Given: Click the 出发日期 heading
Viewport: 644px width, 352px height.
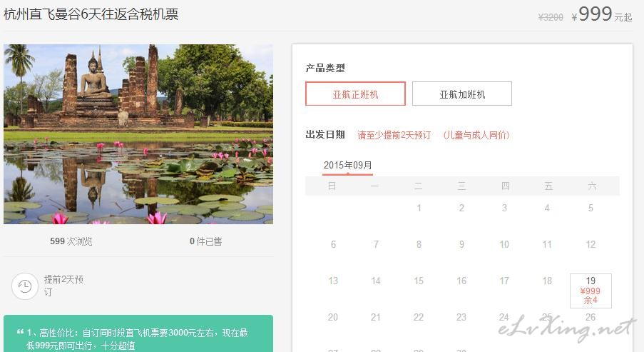Looking at the screenshot, I should click(325, 134).
